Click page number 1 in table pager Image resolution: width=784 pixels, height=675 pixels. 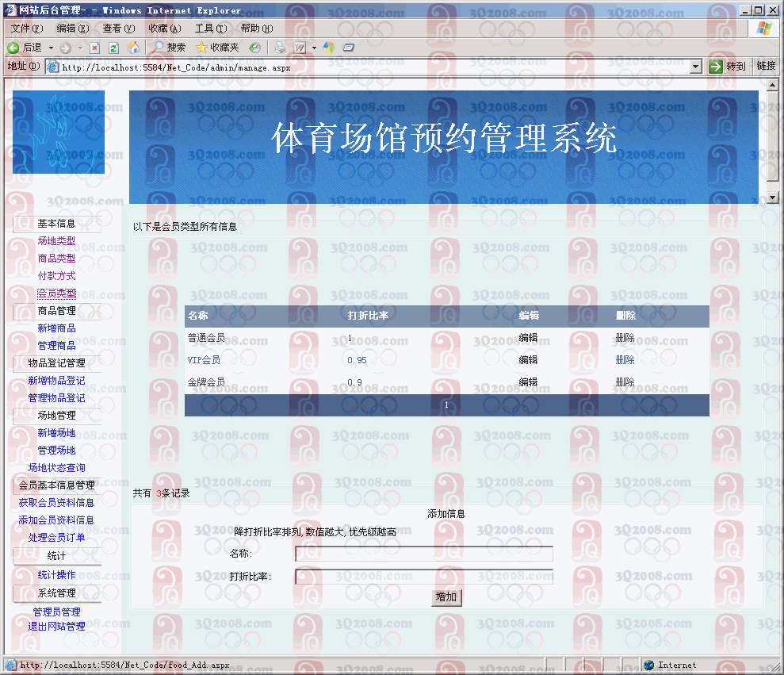click(446, 405)
